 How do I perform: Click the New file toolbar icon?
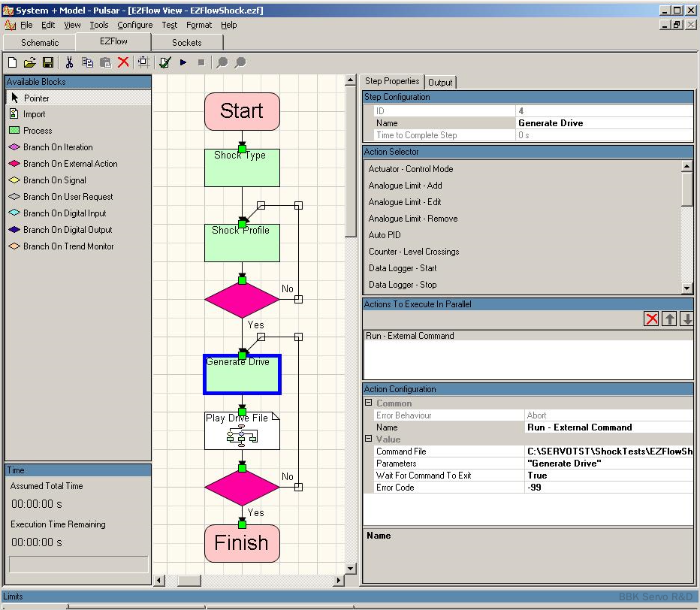point(12,62)
